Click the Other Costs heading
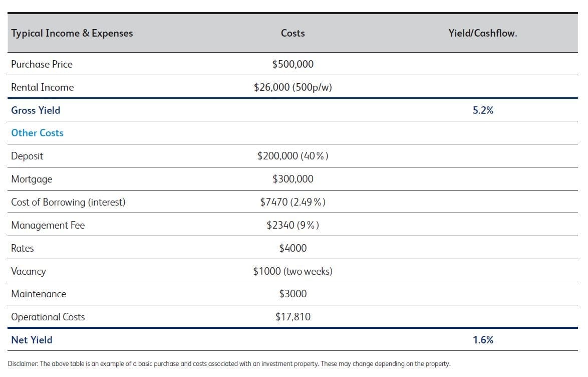This screenshot has height=377, width=588. [38, 133]
